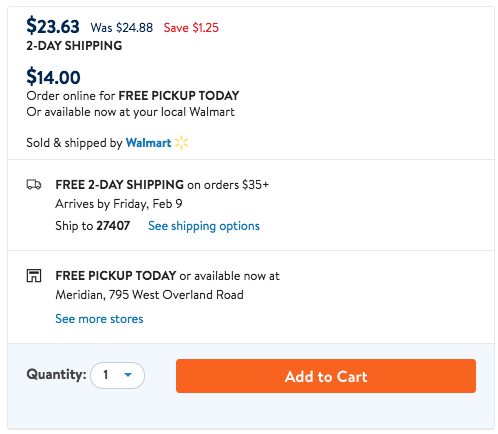Open the Quantity dropdown
The width and height of the screenshot is (498, 434).
click(x=117, y=375)
